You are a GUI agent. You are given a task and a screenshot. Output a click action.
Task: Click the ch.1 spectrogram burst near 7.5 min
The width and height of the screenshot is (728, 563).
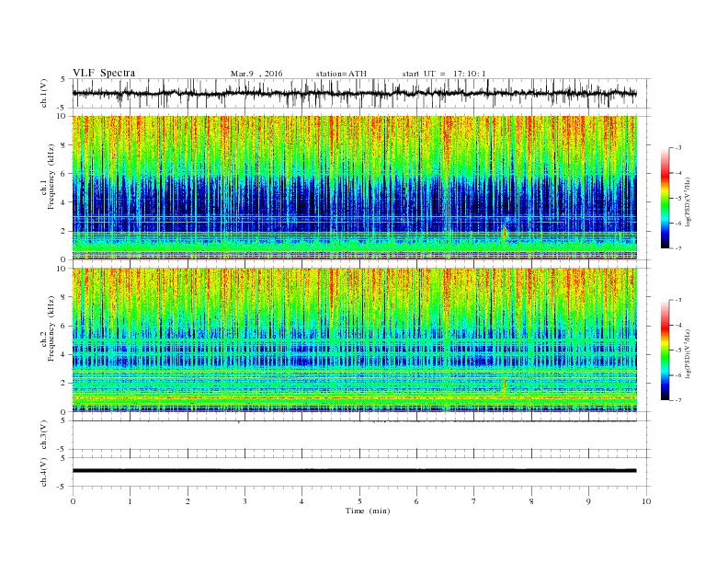(505, 231)
